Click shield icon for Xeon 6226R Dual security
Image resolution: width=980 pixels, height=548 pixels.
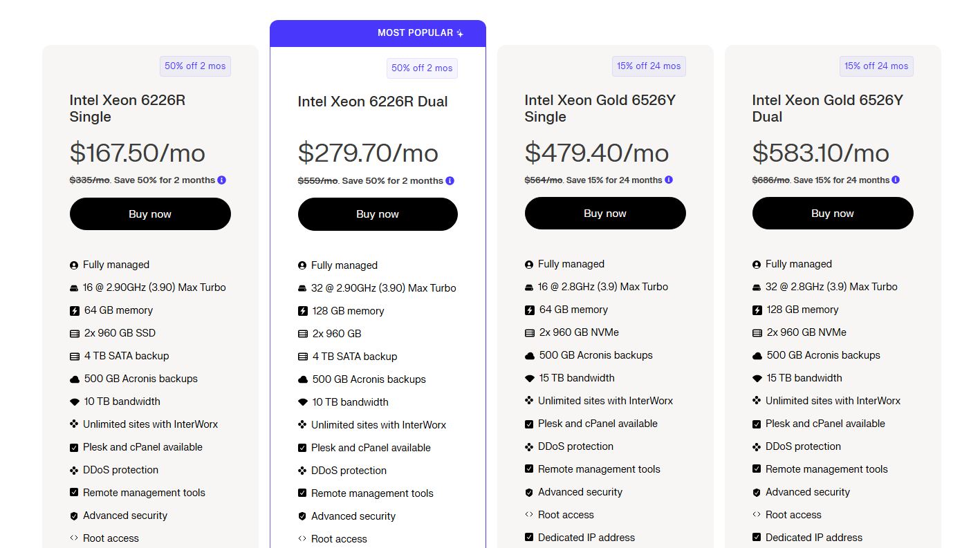pyautogui.click(x=302, y=516)
